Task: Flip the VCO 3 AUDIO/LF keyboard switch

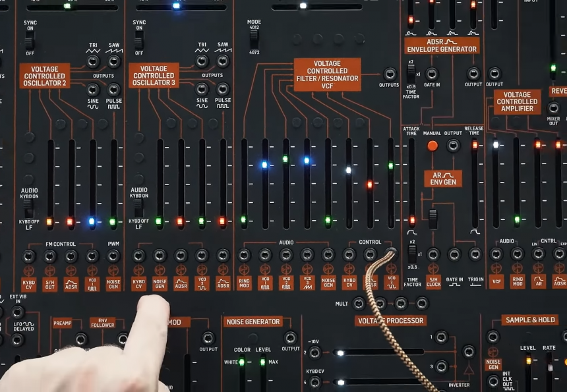Action: [x=139, y=208]
